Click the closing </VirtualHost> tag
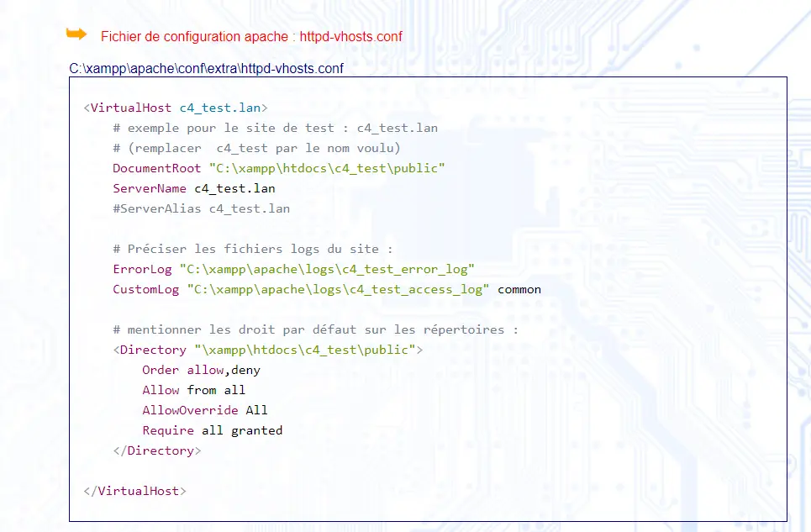The height and width of the screenshot is (532, 811). (135, 491)
